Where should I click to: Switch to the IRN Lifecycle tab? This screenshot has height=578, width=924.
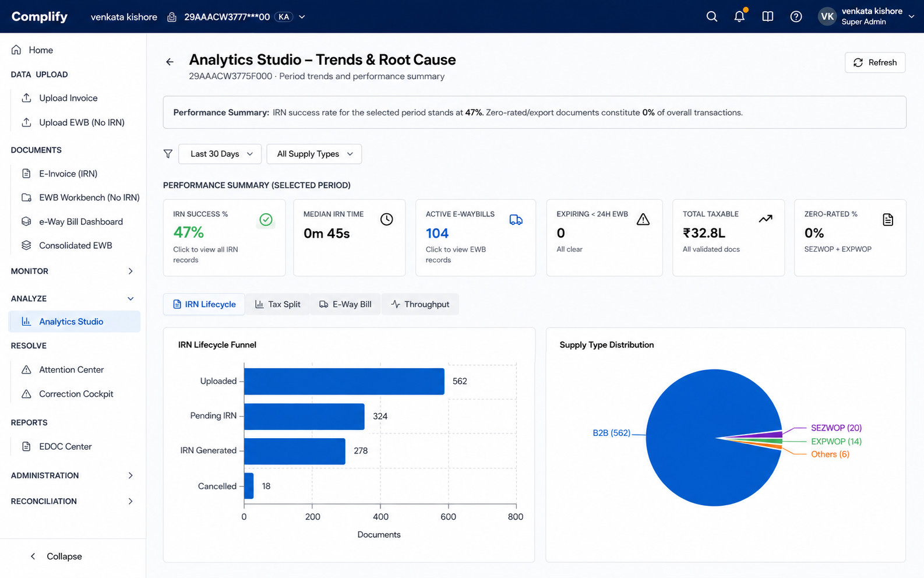click(204, 304)
